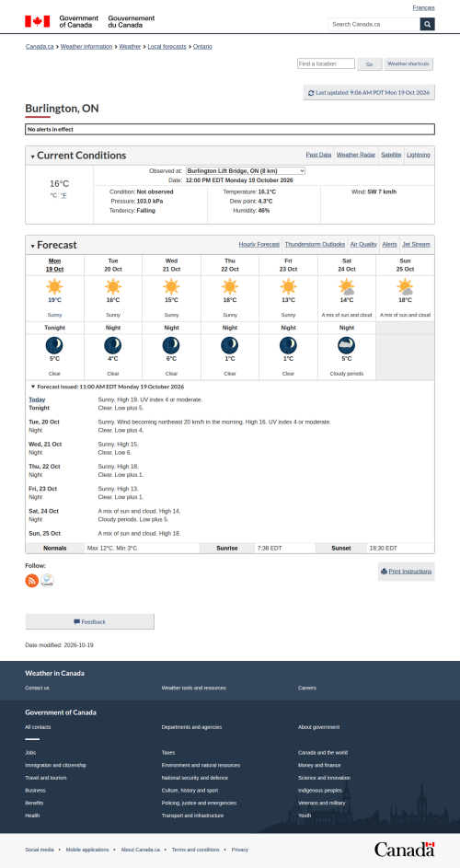460x868 pixels.
Task: Click the Today link in text forecast
Action: (37, 399)
